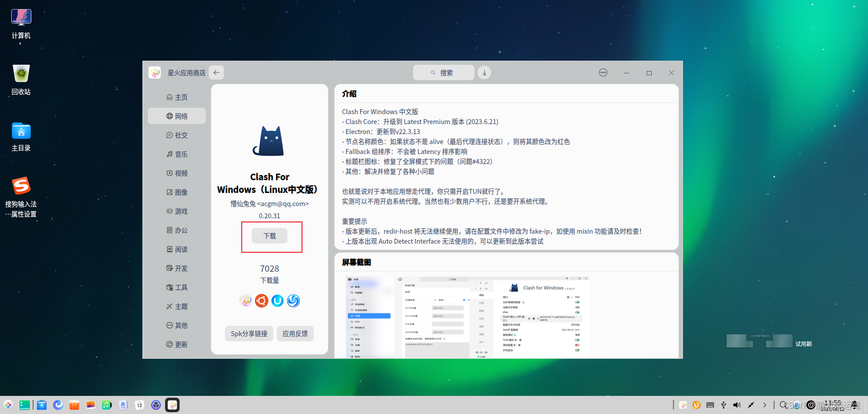
Task: Click the Ubuntu compatibility badge
Action: point(262,300)
